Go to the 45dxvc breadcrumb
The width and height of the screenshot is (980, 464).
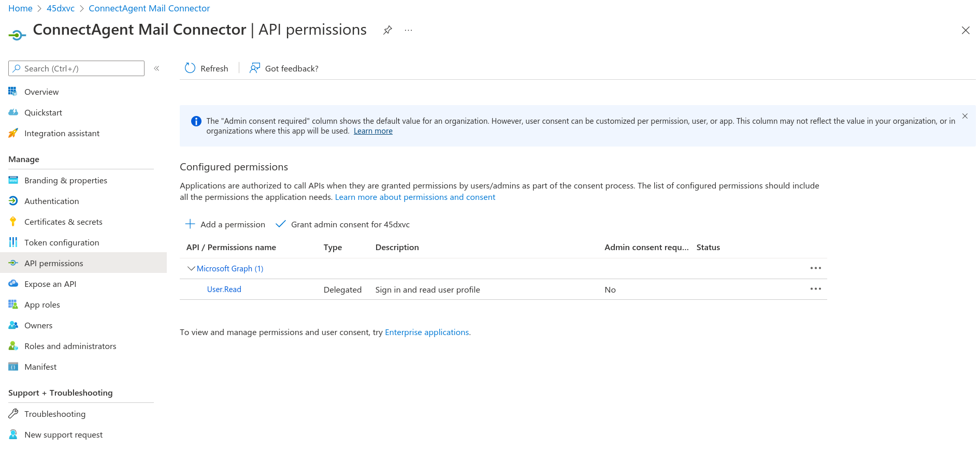point(61,8)
